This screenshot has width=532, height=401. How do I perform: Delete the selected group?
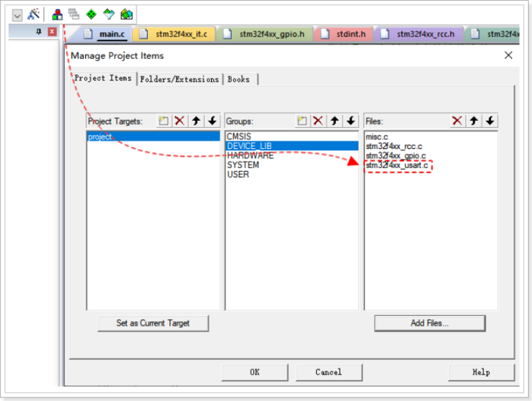(318, 121)
